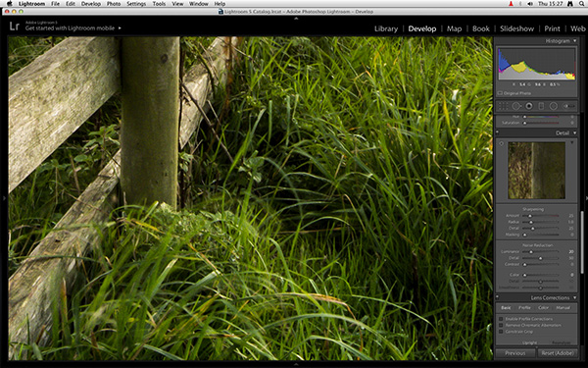The height and width of the screenshot is (368, 588).
Task: Collapse the Lens Corrections panel
Action: click(x=574, y=297)
